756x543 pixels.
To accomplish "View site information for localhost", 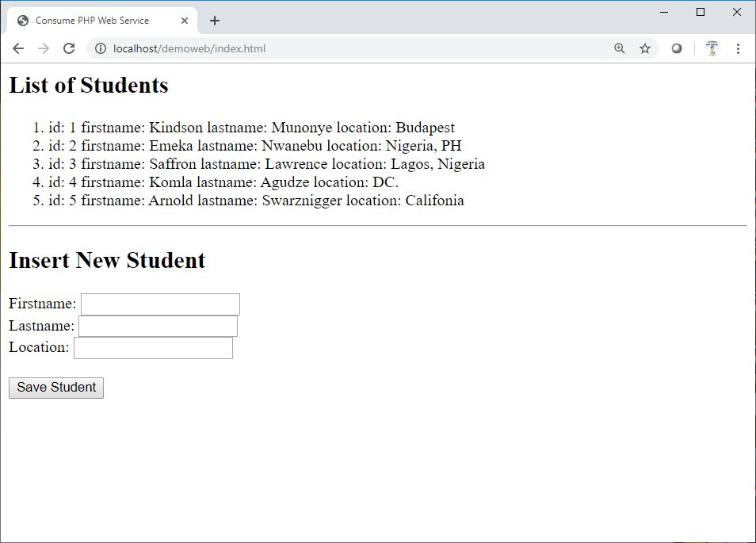I will point(101,48).
